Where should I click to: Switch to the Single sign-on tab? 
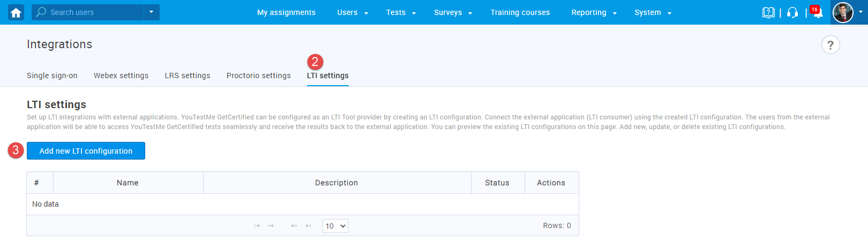point(52,76)
